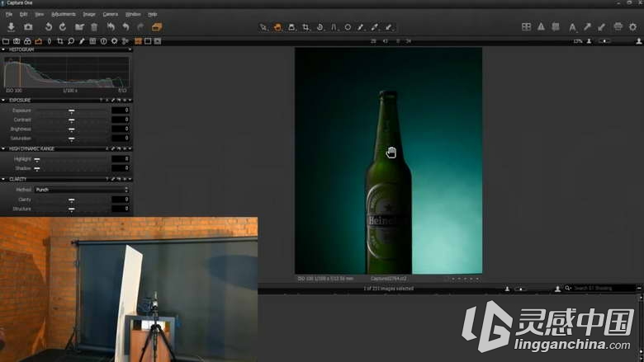Click the Contrast slider handle
Screen dimensions: 644x362
point(72,120)
